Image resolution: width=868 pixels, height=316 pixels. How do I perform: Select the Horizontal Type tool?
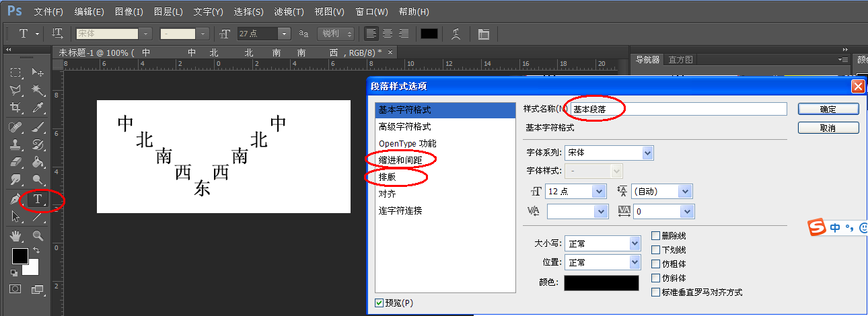(x=38, y=199)
